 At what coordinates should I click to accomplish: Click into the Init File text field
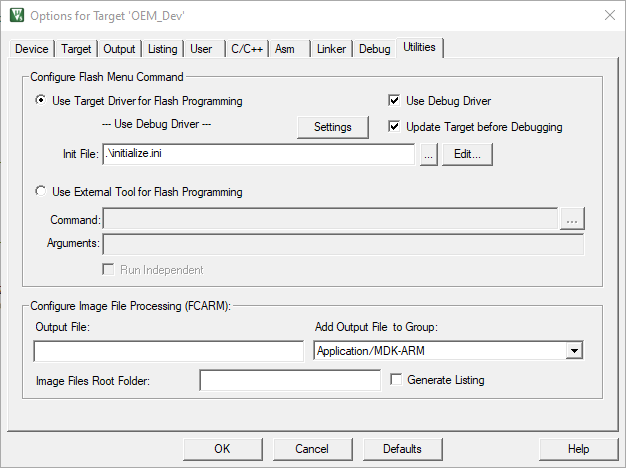tap(257, 155)
